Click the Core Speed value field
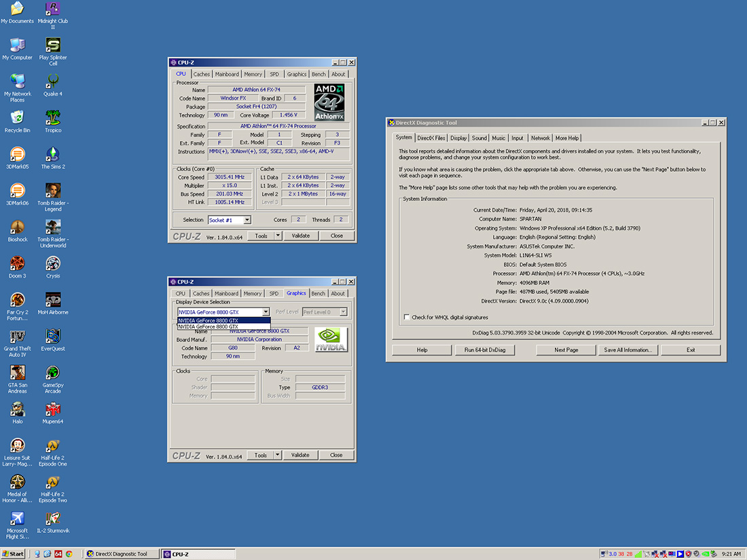This screenshot has width=747, height=560. tap(230, 177)
